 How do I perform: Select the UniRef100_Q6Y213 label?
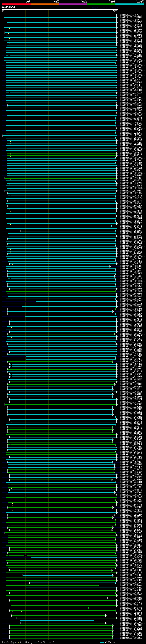(131, 80)
